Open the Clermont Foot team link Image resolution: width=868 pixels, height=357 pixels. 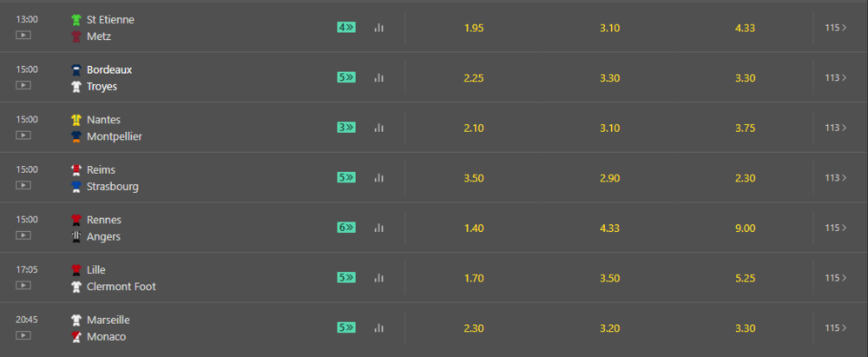coord(122,287)
